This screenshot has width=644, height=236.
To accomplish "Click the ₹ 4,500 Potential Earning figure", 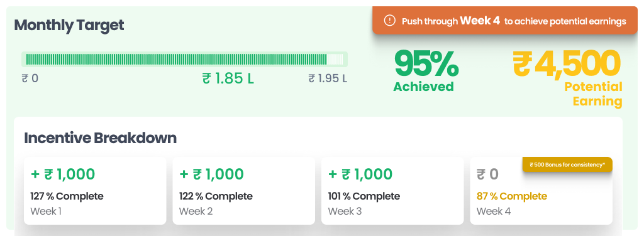I will pos(567,78).
